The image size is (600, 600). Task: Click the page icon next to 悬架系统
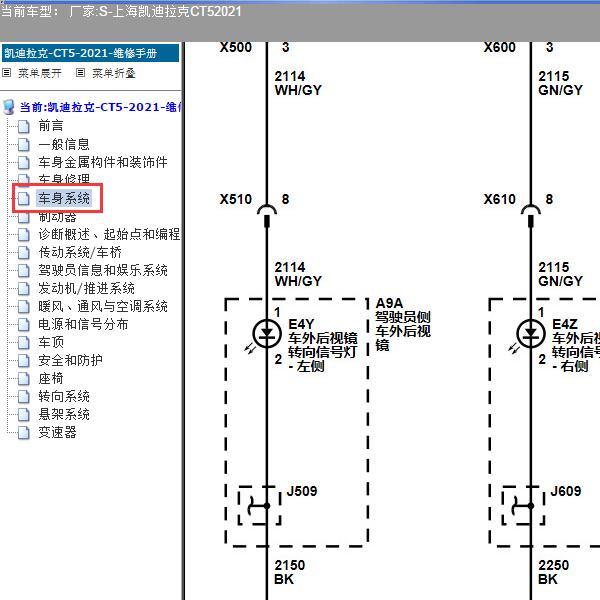[24, 414]
